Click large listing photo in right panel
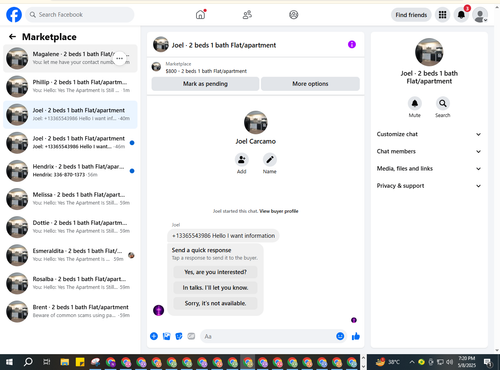The image size is (500, 370). click(429, 52)
